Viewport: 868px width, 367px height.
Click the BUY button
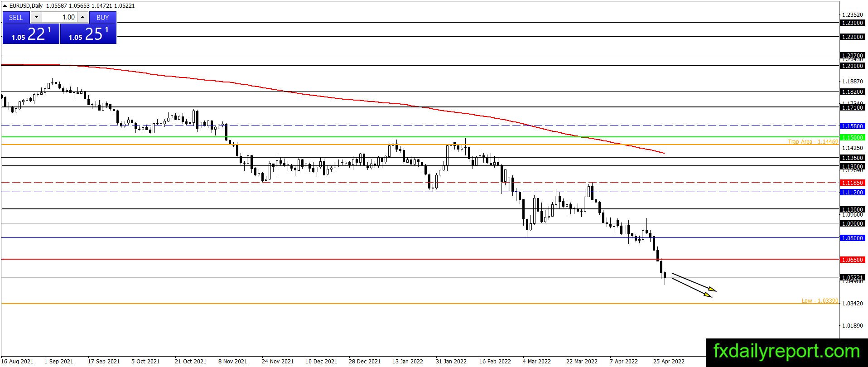[x=103, y=17]
